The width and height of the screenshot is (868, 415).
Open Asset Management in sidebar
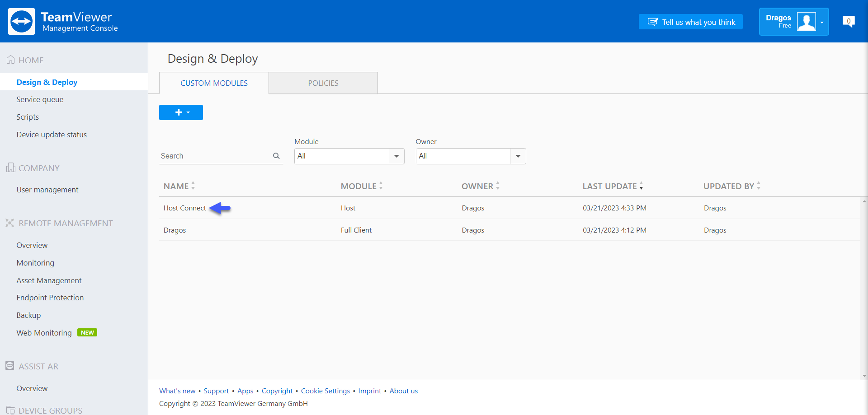[x=49, y=280]
